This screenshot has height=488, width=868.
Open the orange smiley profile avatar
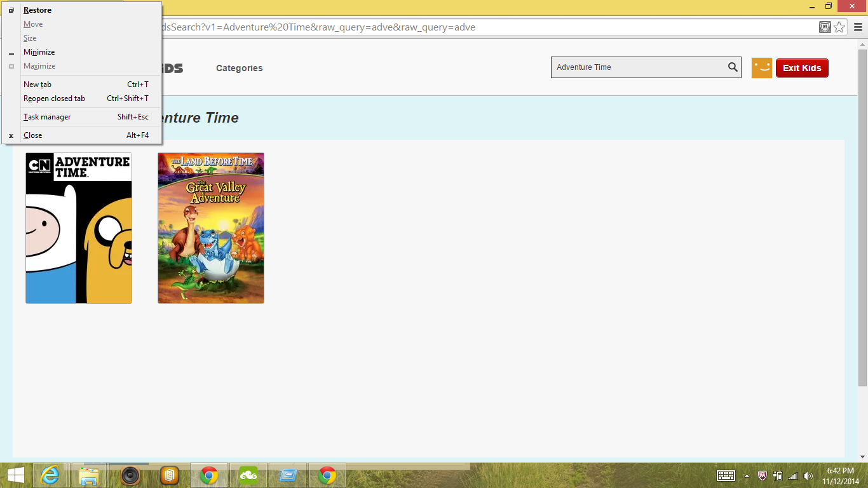(761, 68)
